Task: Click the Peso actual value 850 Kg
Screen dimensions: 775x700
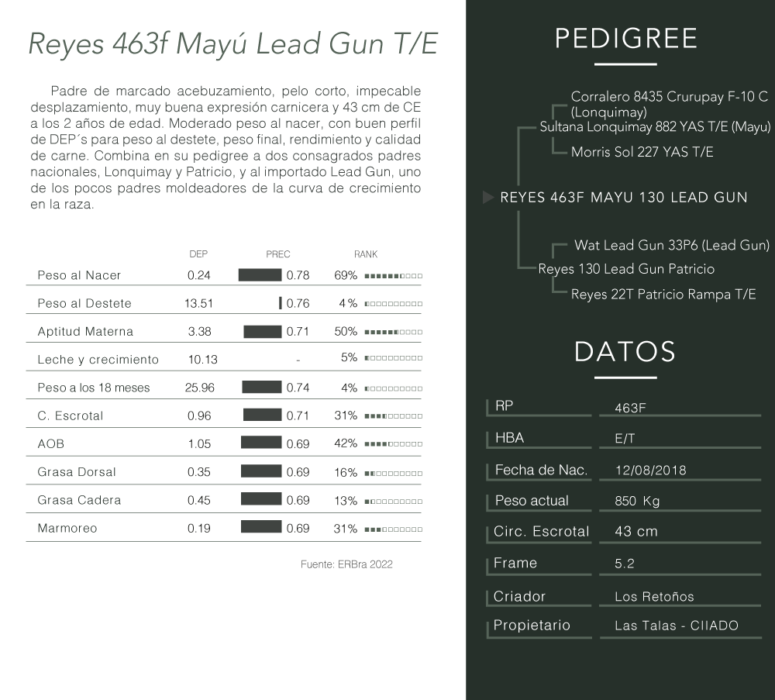Action: 637,501
